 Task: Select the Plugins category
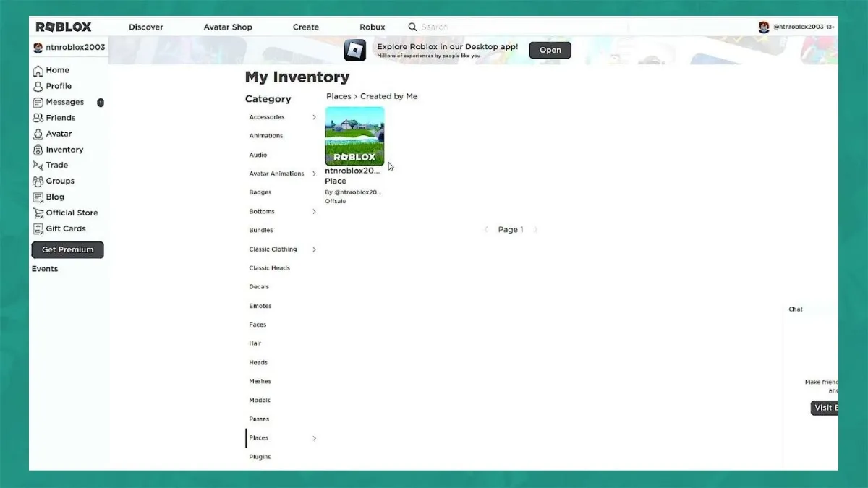tap(260, 457)
